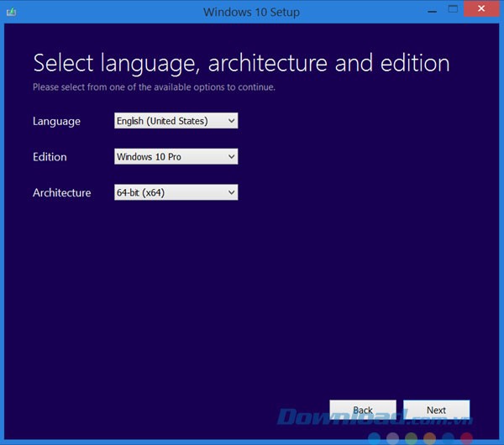Click the arrow on the Language dropdown
This screenshot has height=445, width=504.
click(x=231, y=121)
